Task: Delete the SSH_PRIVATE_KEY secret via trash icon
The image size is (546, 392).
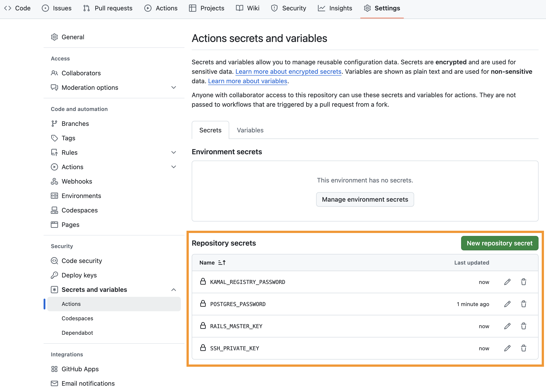Action: coord(524,348)
